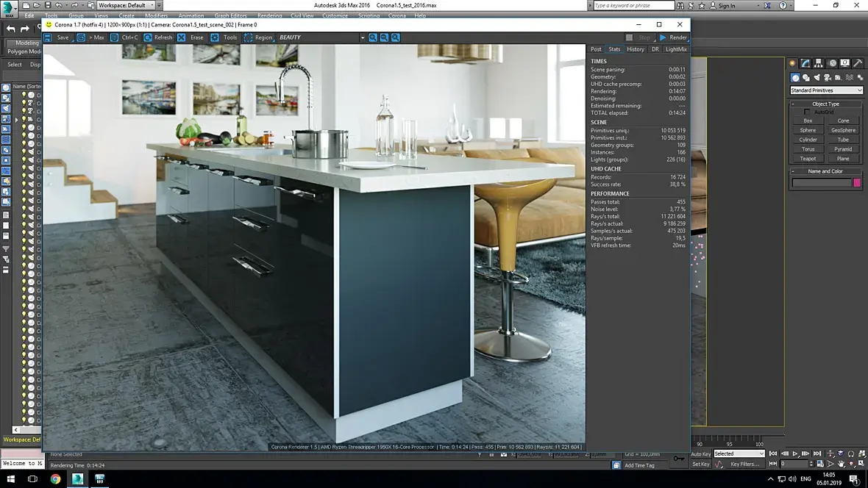Click the Refresh button in the frame buffer

158,37
